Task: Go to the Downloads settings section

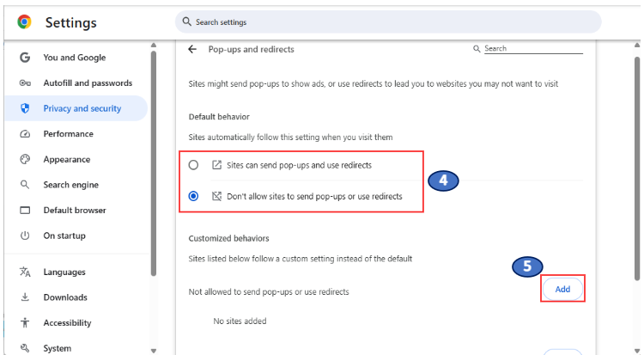Action: point(65,297)
